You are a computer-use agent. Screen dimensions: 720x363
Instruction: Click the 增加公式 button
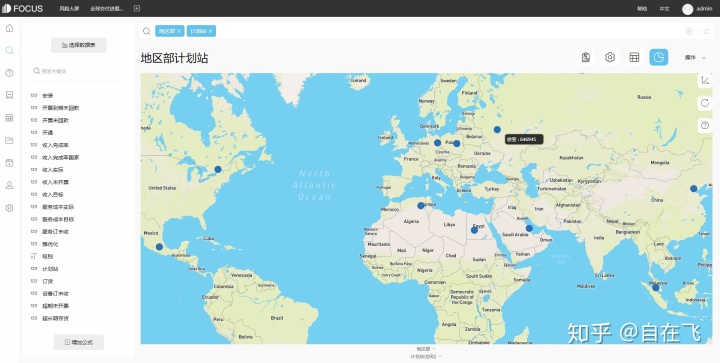tap(79, 342)
